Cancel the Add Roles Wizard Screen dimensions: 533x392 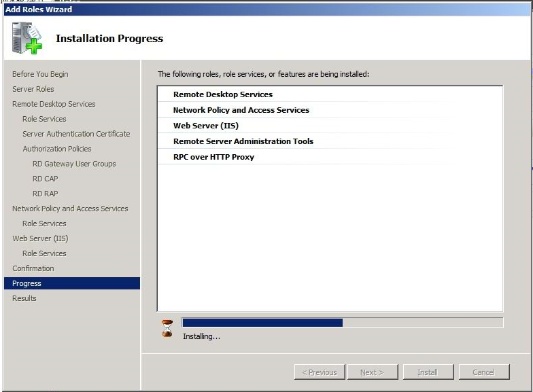pos(484,372)
